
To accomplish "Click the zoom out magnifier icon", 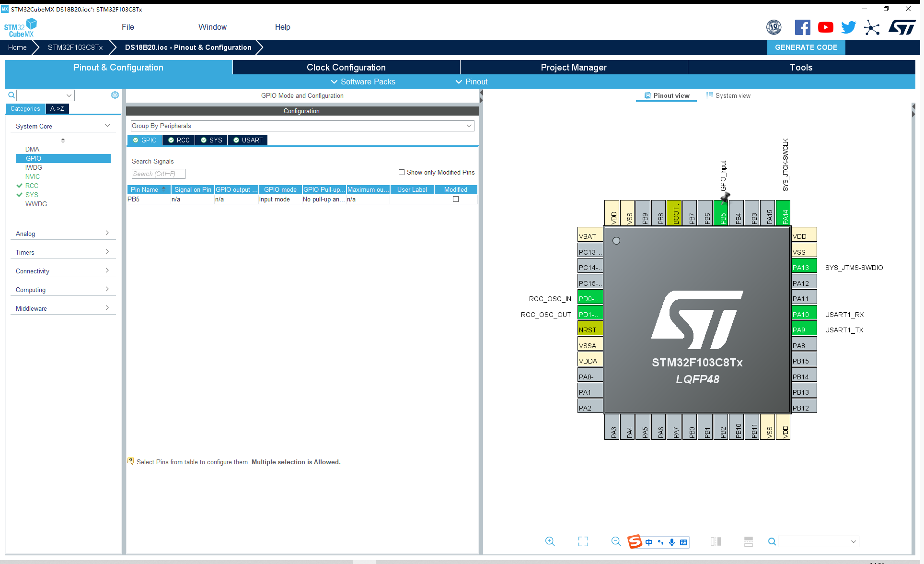I will pyautogui.click(x=616, y=541).
